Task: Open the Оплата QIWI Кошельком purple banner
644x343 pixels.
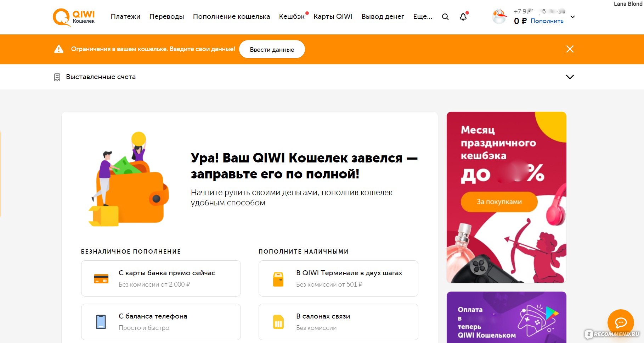Action: click(506, 317)
